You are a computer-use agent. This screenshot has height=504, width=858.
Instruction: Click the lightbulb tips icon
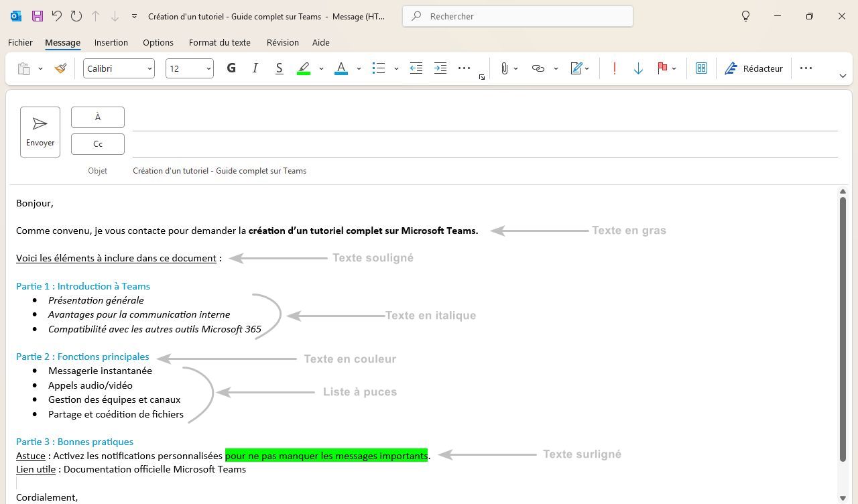(x=745, y=16)
